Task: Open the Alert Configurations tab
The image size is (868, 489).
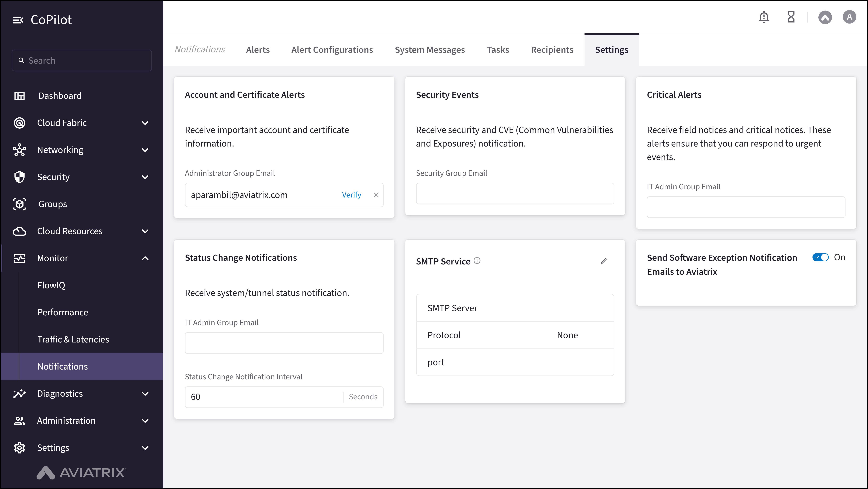Action: [332, 50]
